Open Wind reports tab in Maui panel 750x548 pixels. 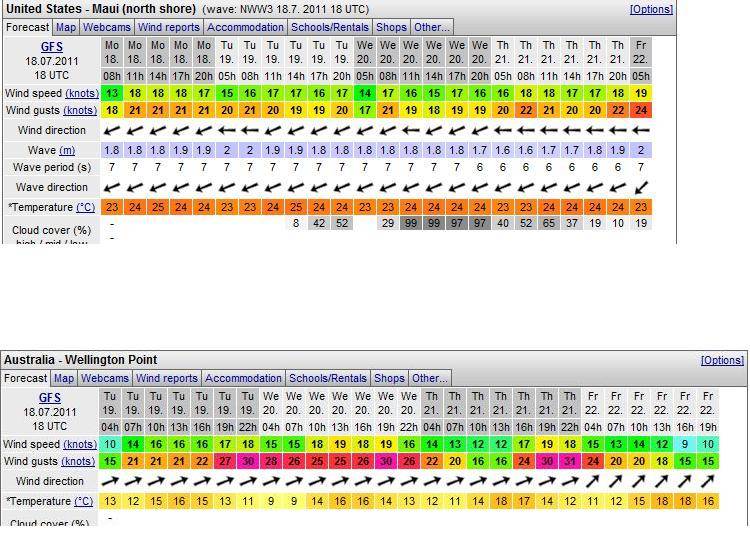coord(168,28)
